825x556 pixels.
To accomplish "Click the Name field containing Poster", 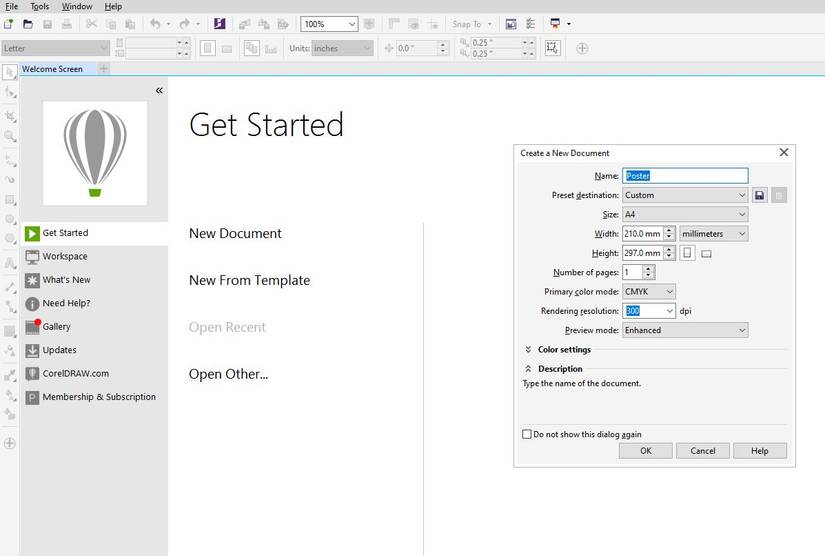I will [x=685, y=176].
